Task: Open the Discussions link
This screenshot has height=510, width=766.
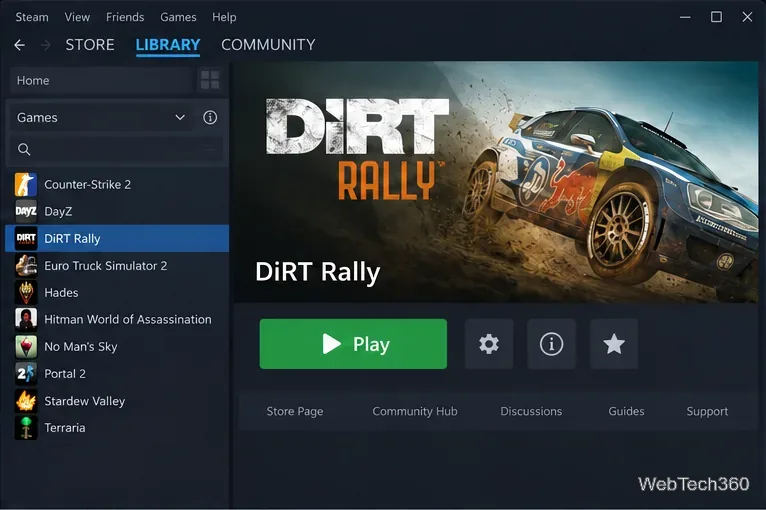Action: [531, 411]
